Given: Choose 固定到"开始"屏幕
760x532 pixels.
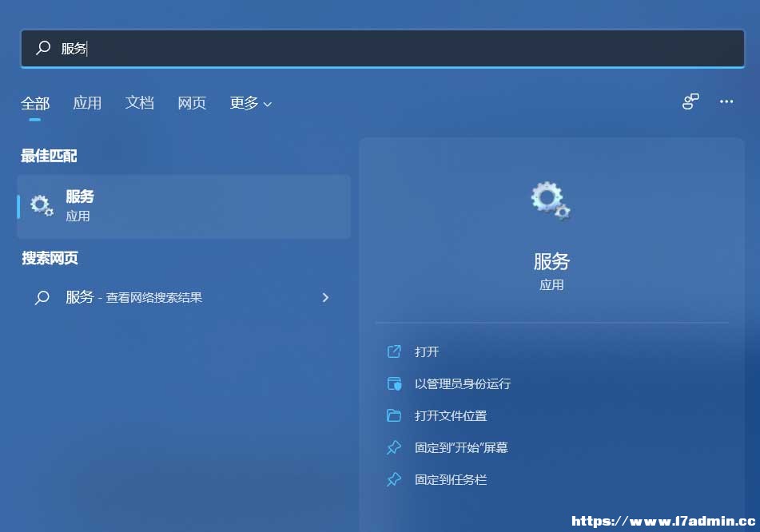Looking at the screenshot, I should pos(461,447).
